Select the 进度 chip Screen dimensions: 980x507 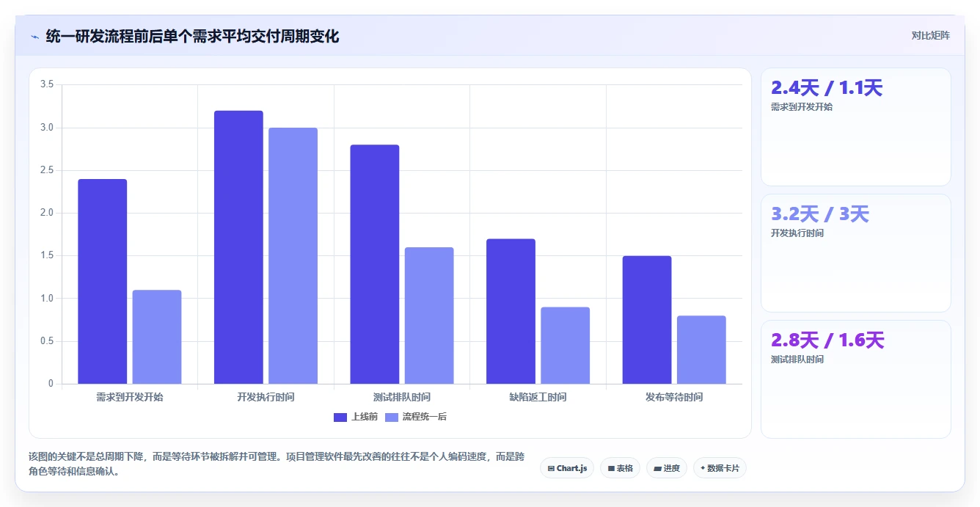pos(666,468)
